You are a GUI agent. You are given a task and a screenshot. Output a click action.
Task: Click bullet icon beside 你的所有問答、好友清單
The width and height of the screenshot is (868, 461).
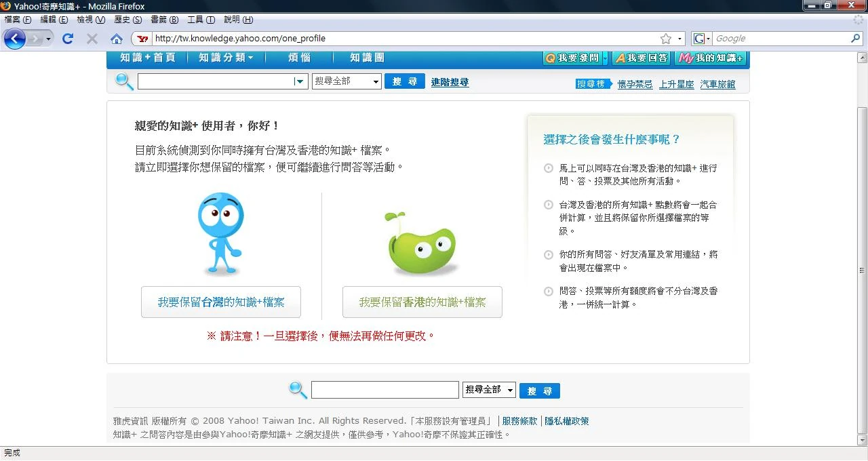(x=549, y=255)
